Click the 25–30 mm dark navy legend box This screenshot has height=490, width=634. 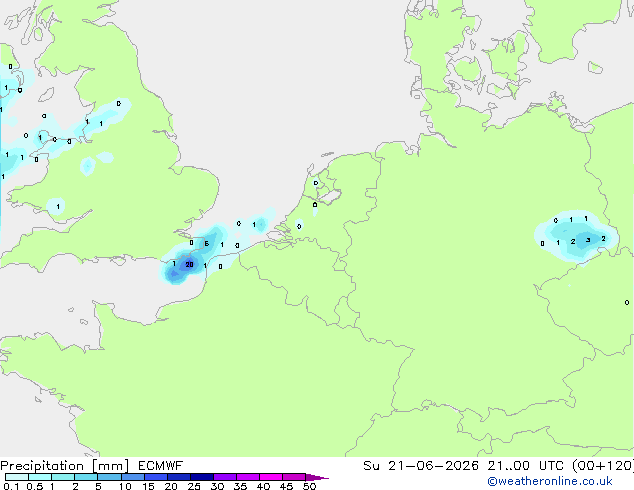[x=201, y=477]
